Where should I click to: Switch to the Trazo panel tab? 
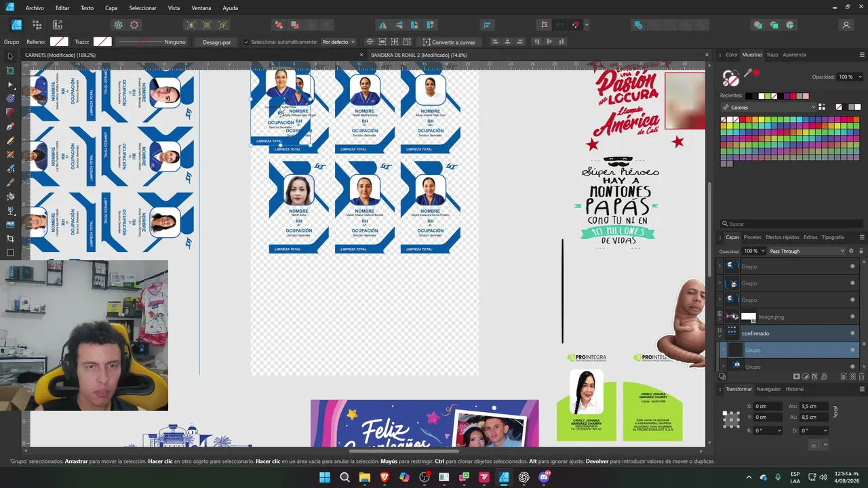tap(772, 55)
